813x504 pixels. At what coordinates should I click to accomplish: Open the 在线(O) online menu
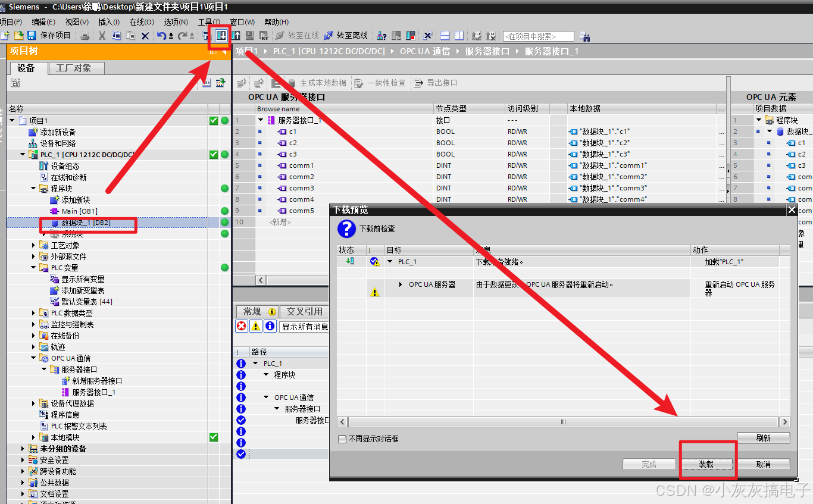point(142,22)
